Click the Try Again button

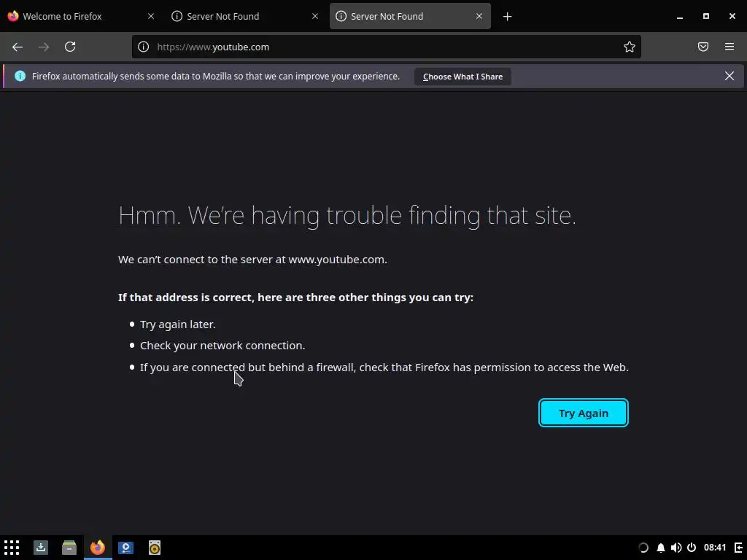coord(584,413)
